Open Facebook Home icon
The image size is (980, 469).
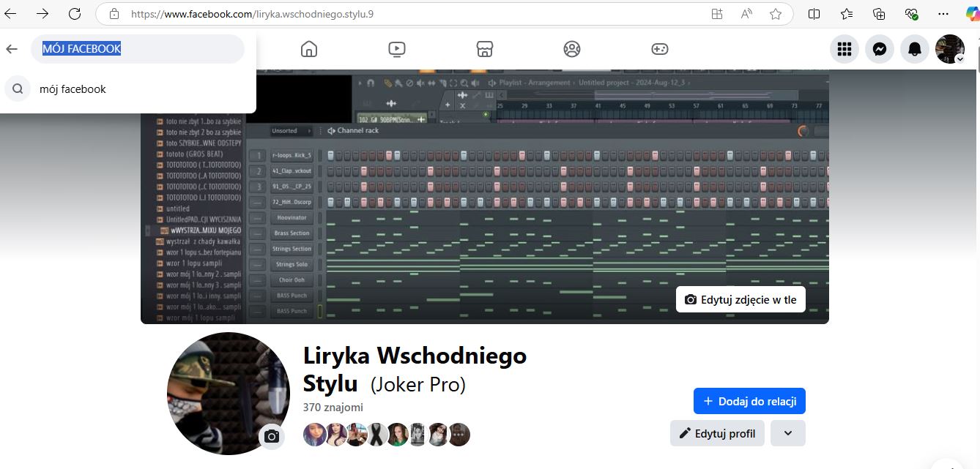(x=309, y=49)
